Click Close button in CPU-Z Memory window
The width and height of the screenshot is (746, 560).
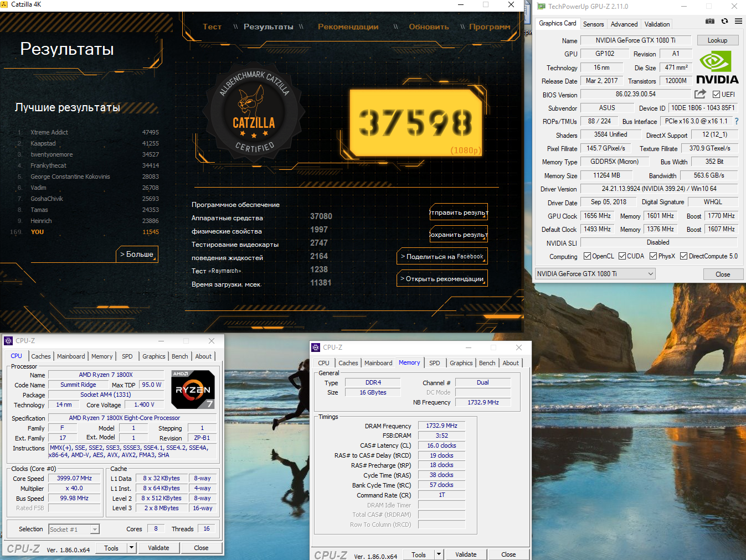pyautogui.click(x=508, y=554)
